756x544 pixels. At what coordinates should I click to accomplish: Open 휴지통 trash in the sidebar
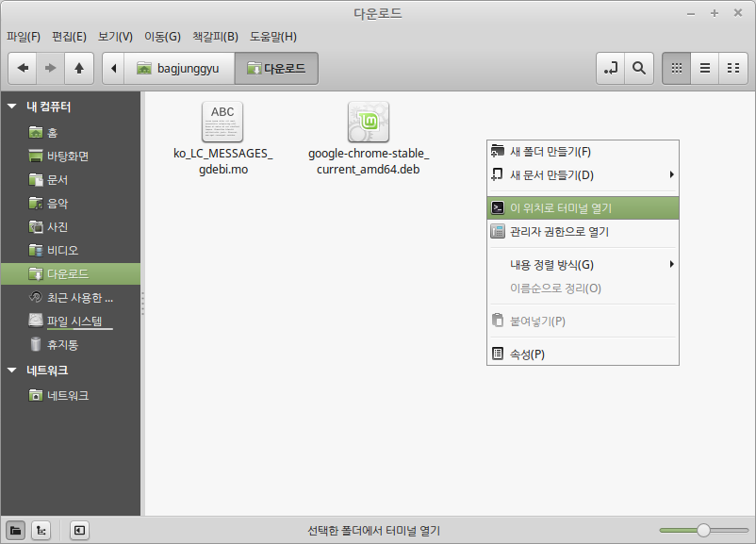click(71, 344)
